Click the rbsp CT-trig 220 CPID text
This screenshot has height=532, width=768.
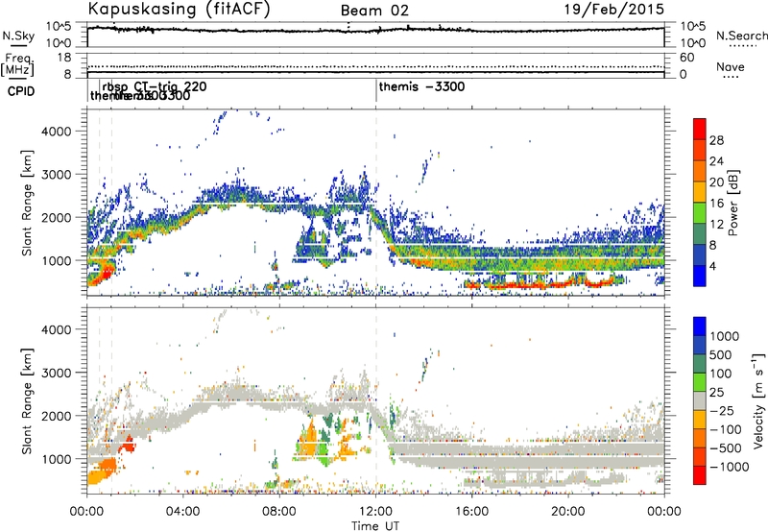(x=155, y=86)
